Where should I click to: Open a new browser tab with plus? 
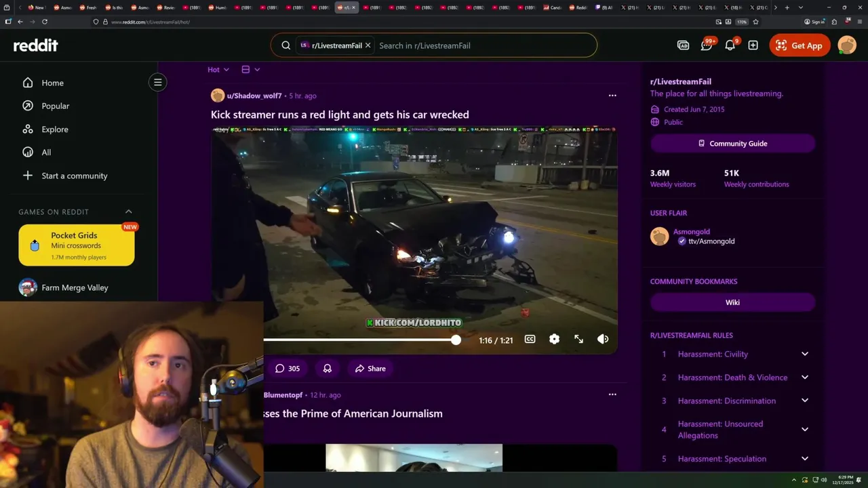coord(787,7)
